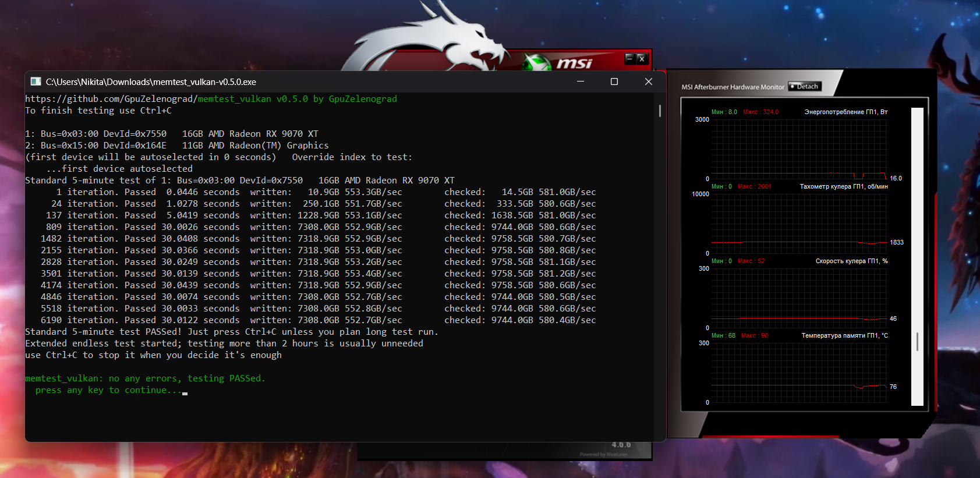Click the 'press any key to continue...' prompt

108,390
